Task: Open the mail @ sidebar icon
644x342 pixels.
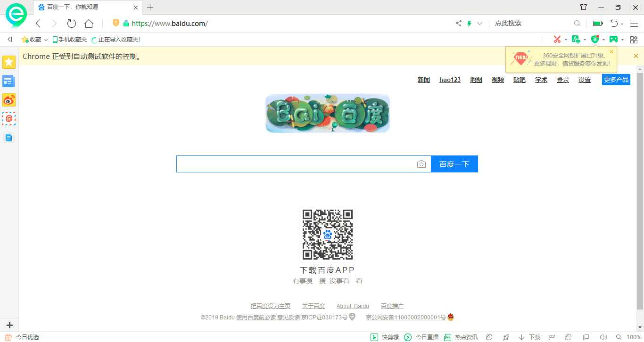Action: point(9,119)
